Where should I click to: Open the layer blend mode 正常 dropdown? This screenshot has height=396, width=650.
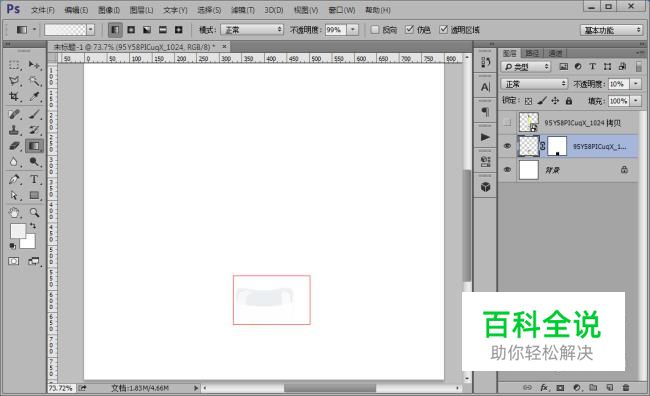click(x=534, y=84)
